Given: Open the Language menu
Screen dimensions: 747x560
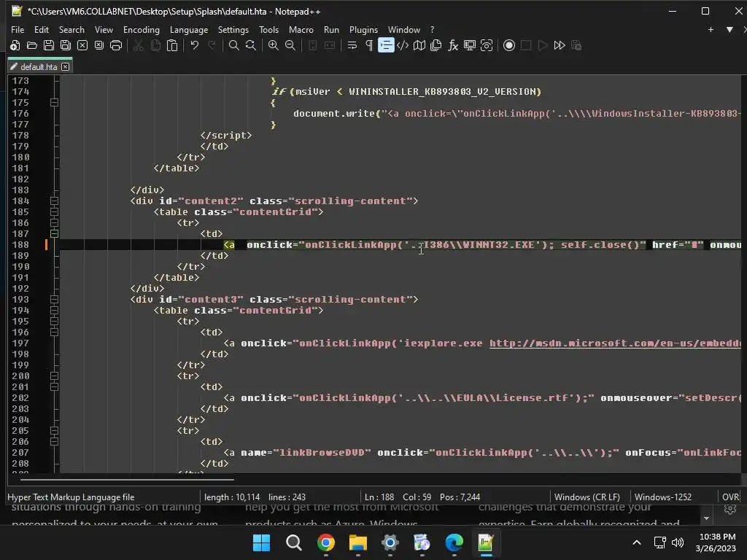Looking at the screenshot, I should (189, 29).
